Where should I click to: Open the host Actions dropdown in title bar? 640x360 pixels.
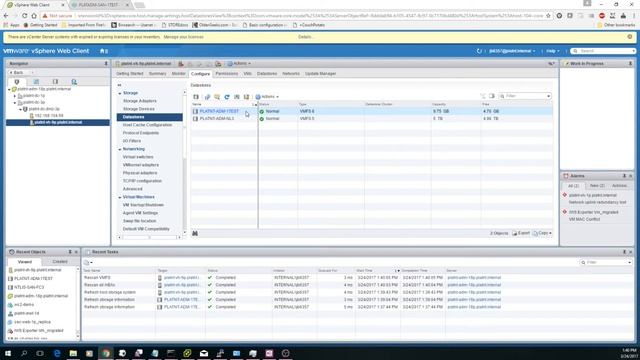239,64
